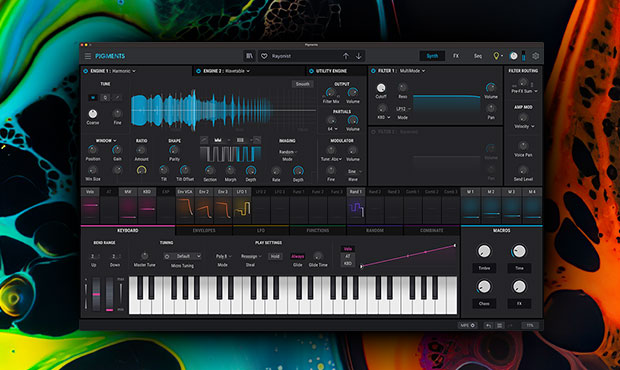Select the M 1 macro modulation slot
The image size is (620, 370).
[x=471, y=205]
